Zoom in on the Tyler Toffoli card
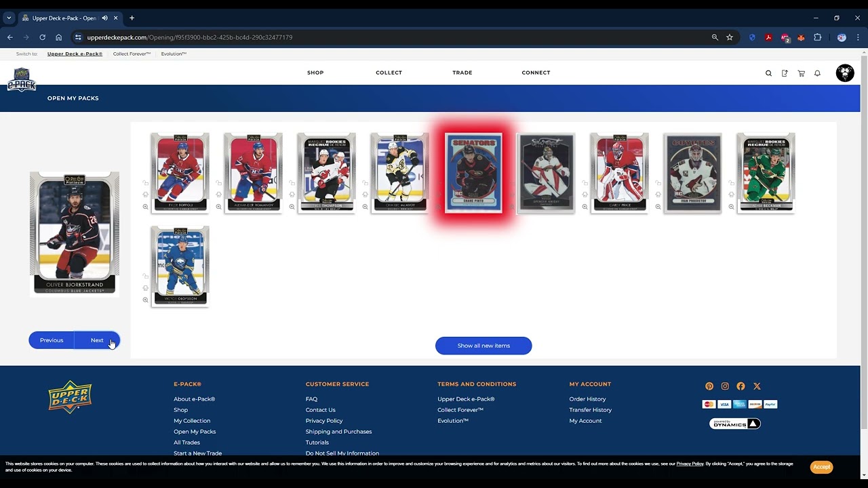868x488 pixels. click(145, 207)
